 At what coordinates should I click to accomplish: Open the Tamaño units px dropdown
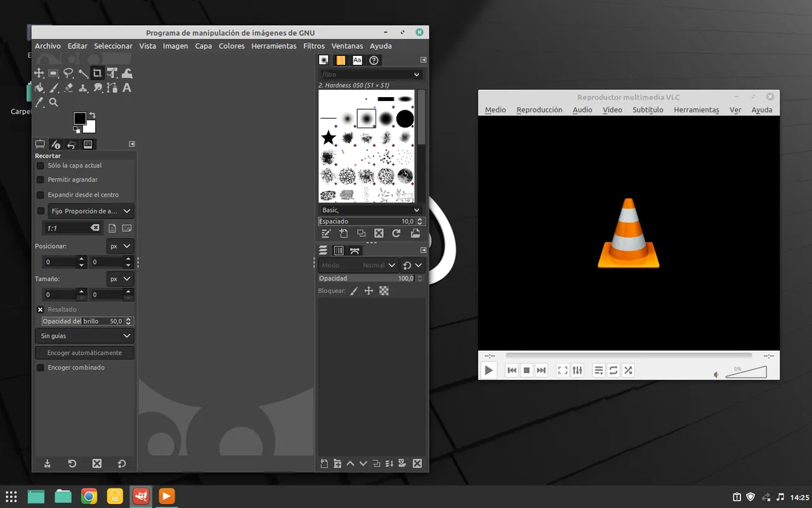click(x=120, y=279)
